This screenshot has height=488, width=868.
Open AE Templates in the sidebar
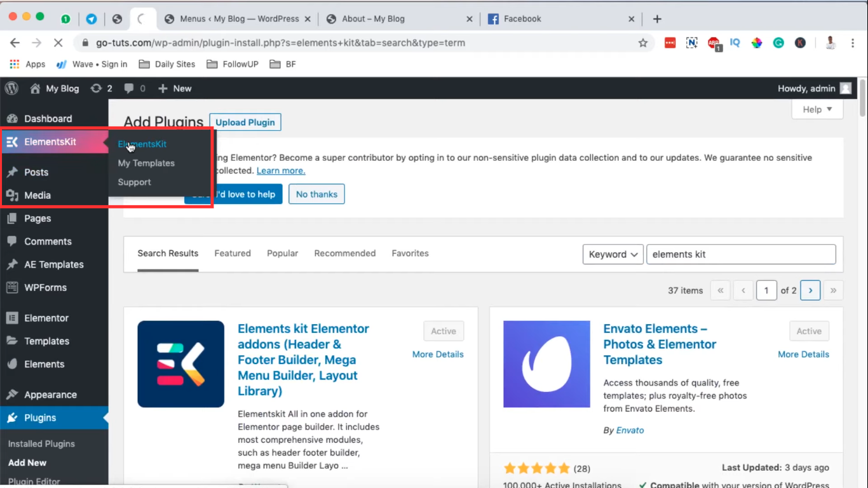tap(54, 264)
